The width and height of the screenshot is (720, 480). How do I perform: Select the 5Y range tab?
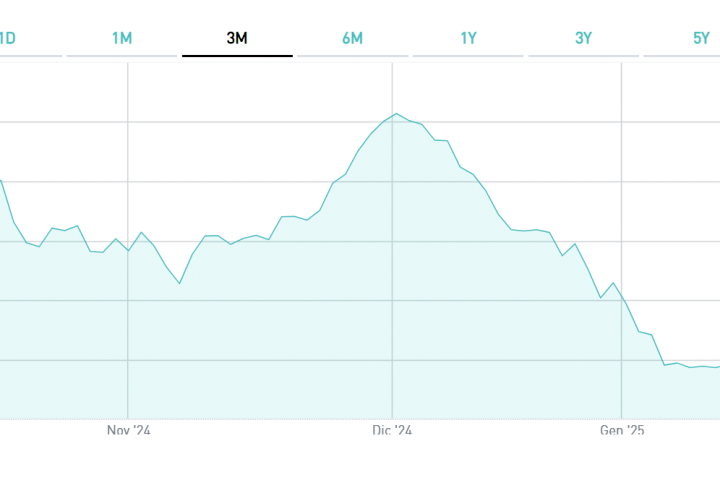point(700,39)
